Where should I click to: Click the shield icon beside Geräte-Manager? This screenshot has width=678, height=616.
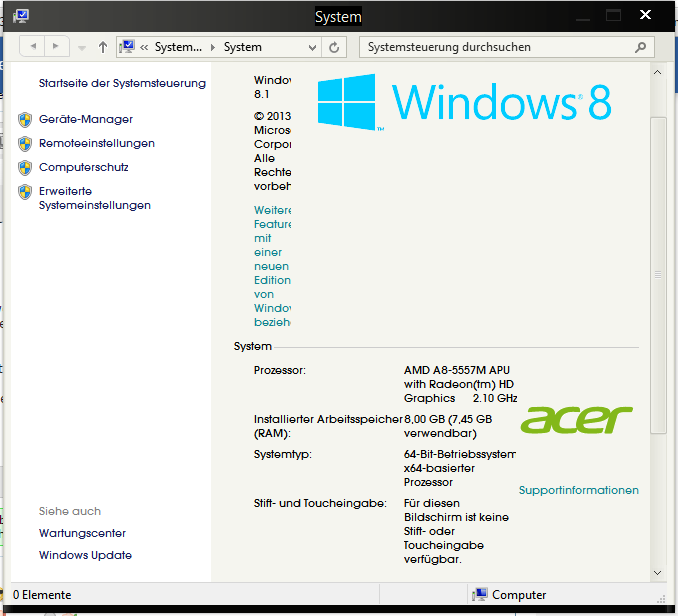coord(25,120)
